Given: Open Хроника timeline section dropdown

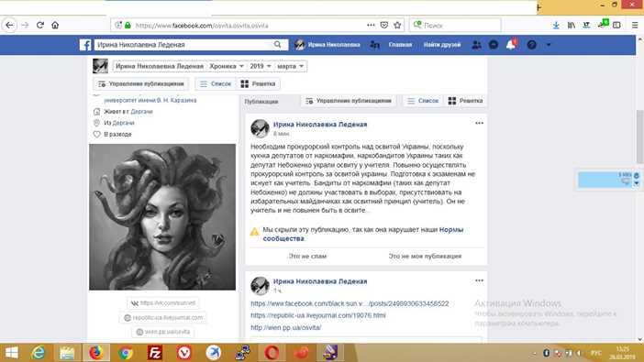Looking at the screenshot, I should click(227, 66).
